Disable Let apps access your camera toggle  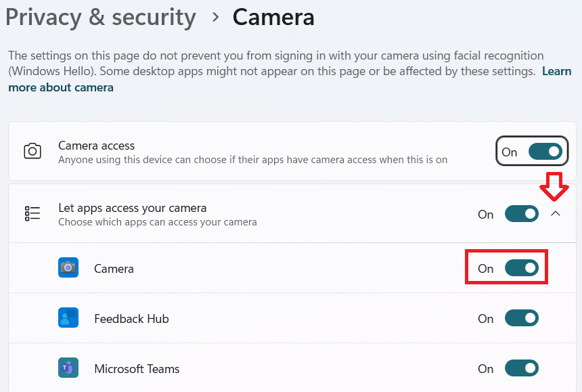521,214
